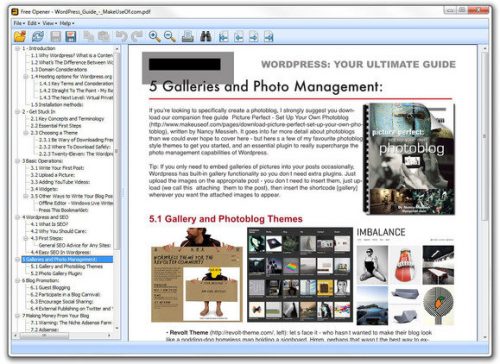Click the Picture Perfect photoblog cover image
This screenshot has height=364, width=500.
409,159
